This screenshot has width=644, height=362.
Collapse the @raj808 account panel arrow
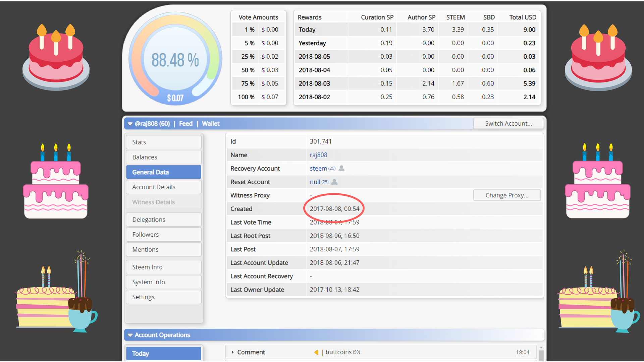[130, 124]
